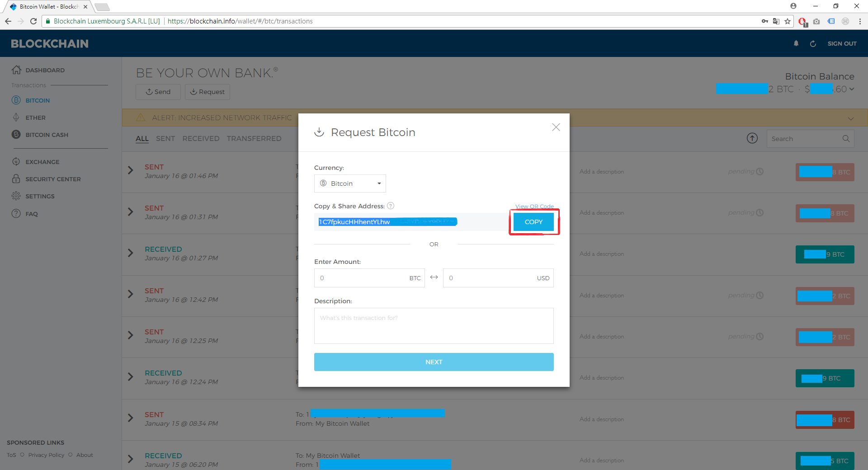Click the export history up-arrow icon
Viewport: 868px width, 470px height.
click(752, 138)
